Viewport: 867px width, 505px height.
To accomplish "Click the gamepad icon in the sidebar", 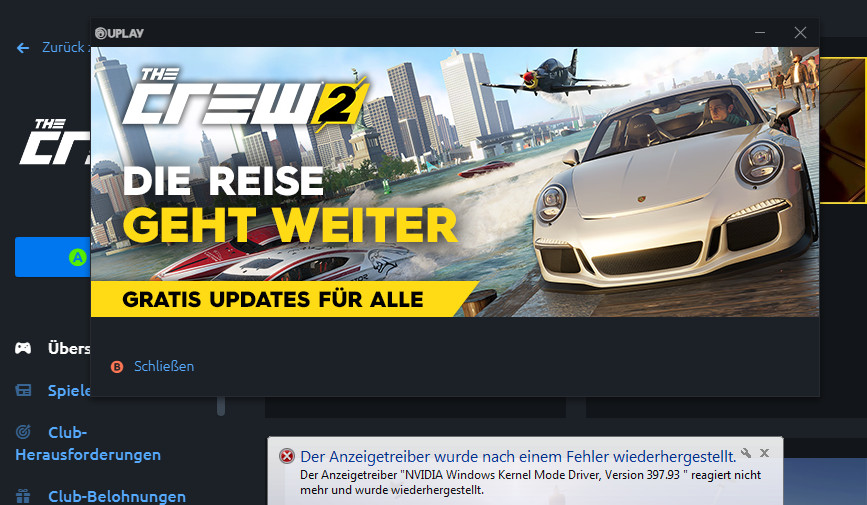I will pyautogui.click(x=23, y=348).
